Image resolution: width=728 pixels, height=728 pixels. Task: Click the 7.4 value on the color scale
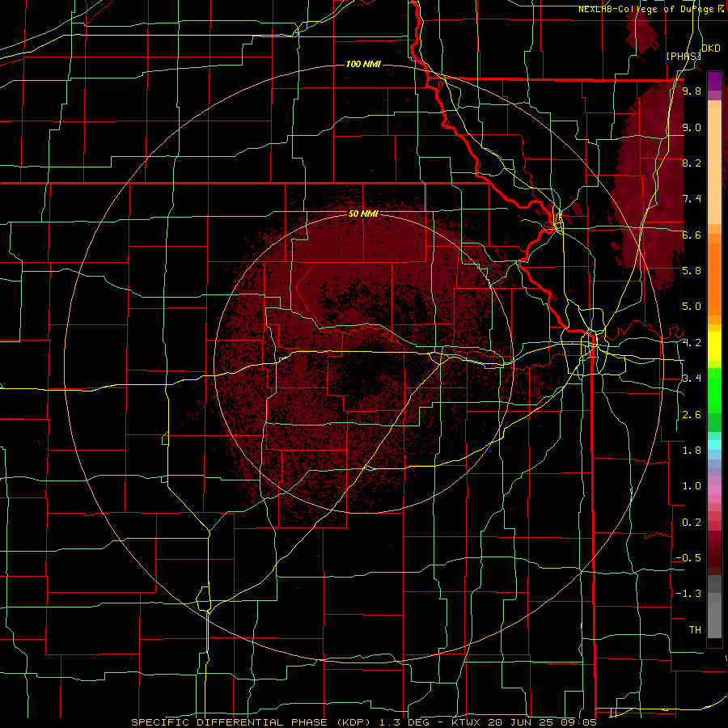[692, 199]
